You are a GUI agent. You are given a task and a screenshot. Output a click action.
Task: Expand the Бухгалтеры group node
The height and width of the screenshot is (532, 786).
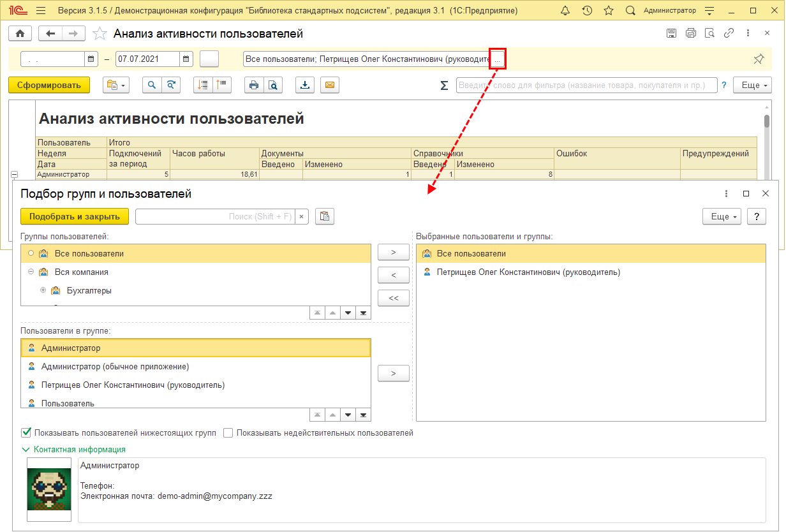click(x=43, y=290)
